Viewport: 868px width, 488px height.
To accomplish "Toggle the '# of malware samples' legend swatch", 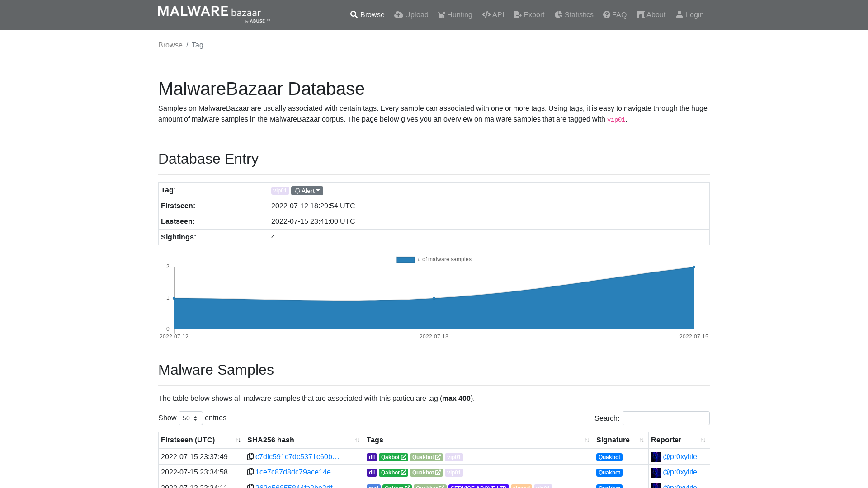I will point(406,259).
